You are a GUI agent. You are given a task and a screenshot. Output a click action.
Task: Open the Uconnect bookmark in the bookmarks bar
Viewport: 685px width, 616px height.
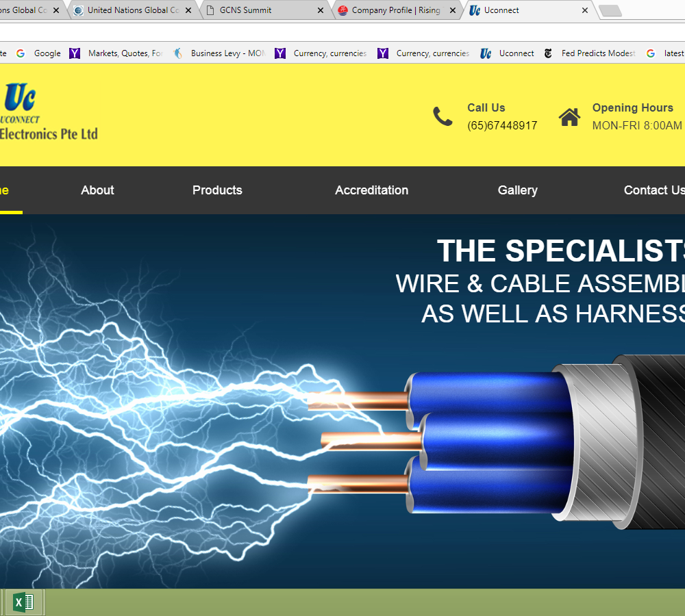coord(507,53)
